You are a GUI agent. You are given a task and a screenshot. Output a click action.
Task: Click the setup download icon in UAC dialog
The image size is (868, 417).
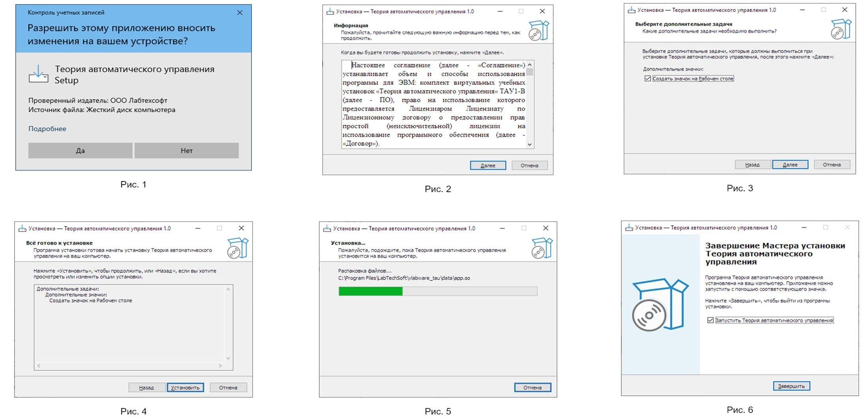(38, 74)
